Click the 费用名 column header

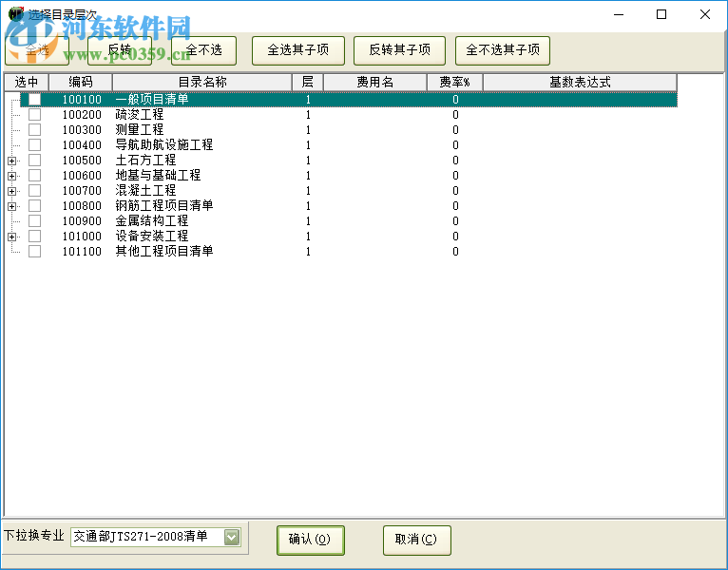click(x=375, y=82)
